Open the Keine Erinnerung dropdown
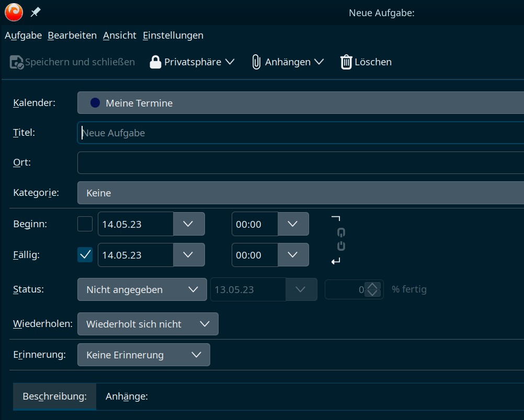The width and height of the screenshot is (524, 420). (144, 355)
